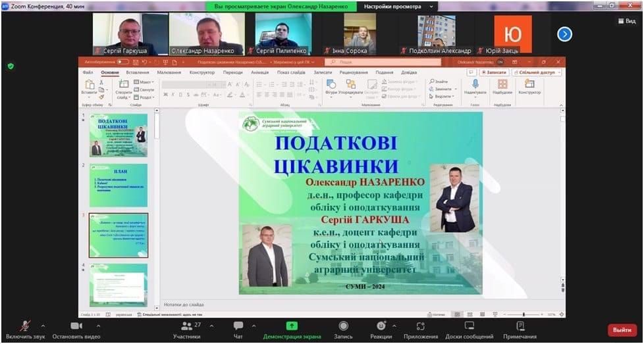Image resolution: width=644 pixels, height=344 pixels.
Task: Open Реакции reactions icon
Action: (381, 326)
